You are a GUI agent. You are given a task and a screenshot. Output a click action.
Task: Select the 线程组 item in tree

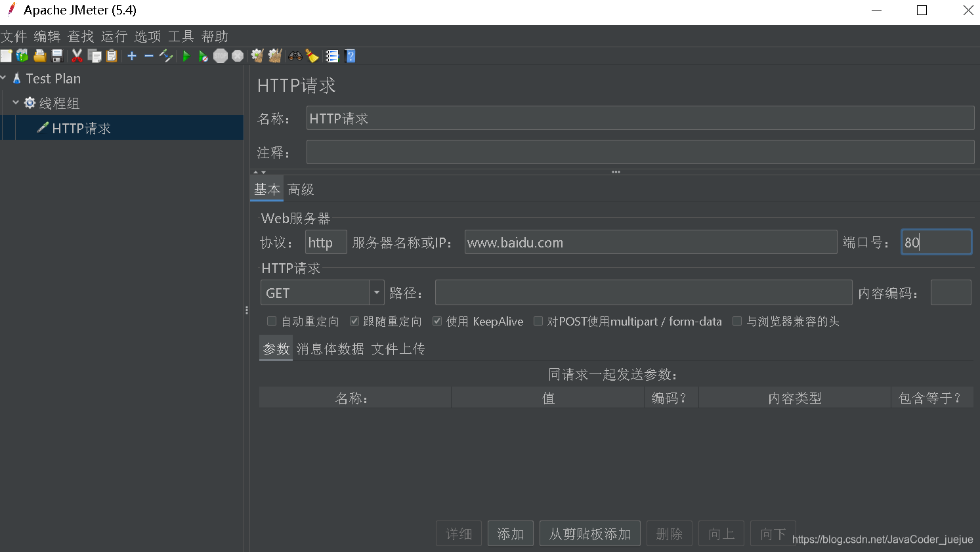coord(58,103)
